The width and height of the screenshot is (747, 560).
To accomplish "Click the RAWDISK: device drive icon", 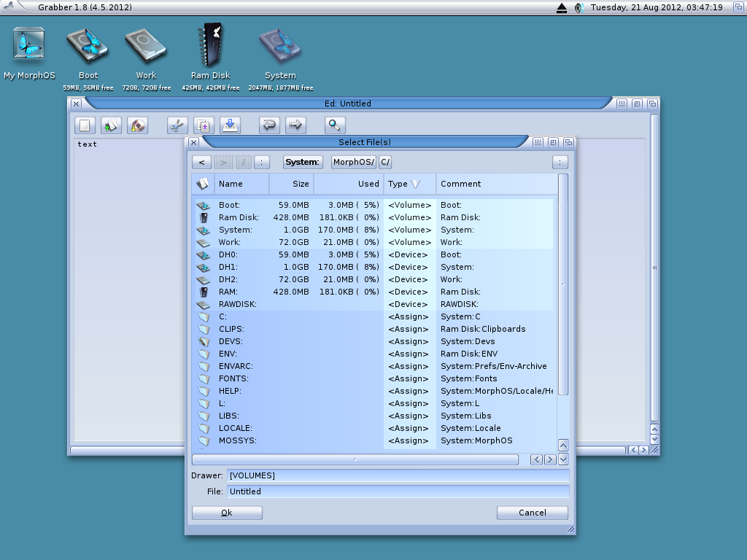I will click(x=204, y=304).
